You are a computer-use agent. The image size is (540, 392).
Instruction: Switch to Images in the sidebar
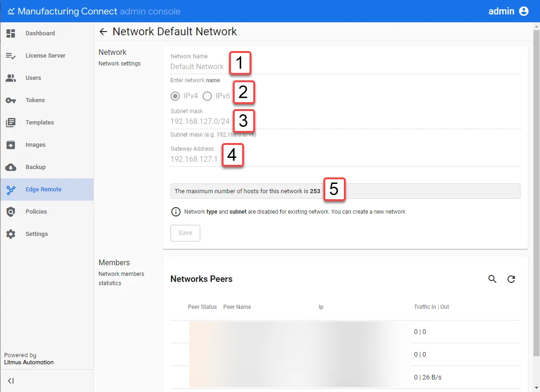pyautogui.click(x=47, y=145)
